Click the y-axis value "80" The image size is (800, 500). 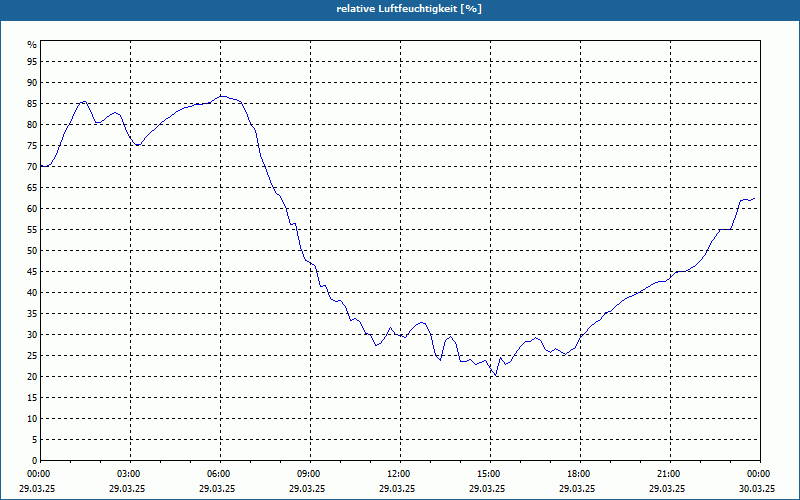tap(32, 124)
